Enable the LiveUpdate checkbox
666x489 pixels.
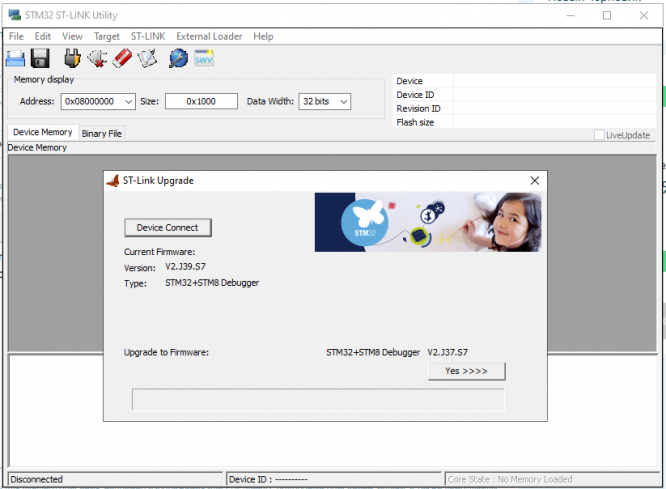point(599,135)
